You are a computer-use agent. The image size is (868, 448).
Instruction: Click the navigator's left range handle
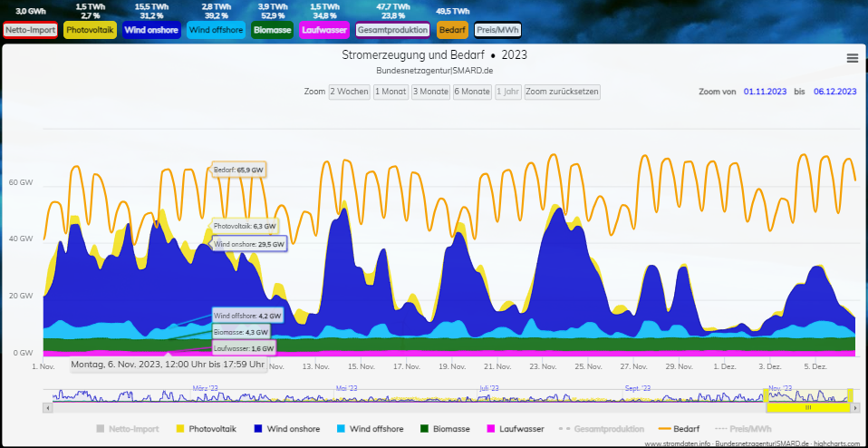pos(767,394)
